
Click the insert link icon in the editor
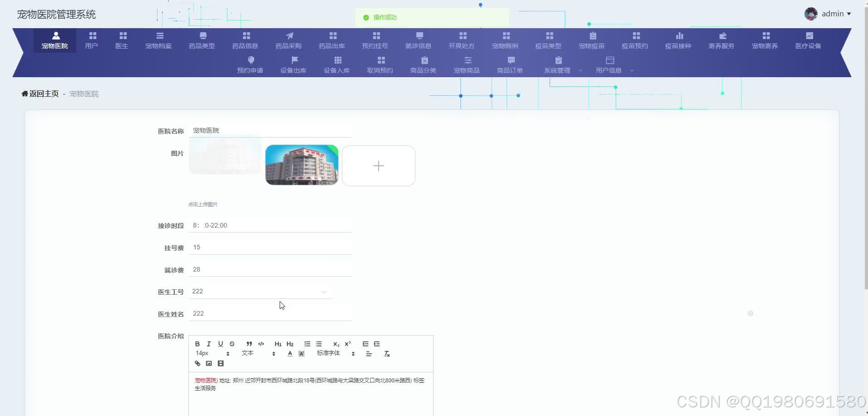(x=197, y=363)
